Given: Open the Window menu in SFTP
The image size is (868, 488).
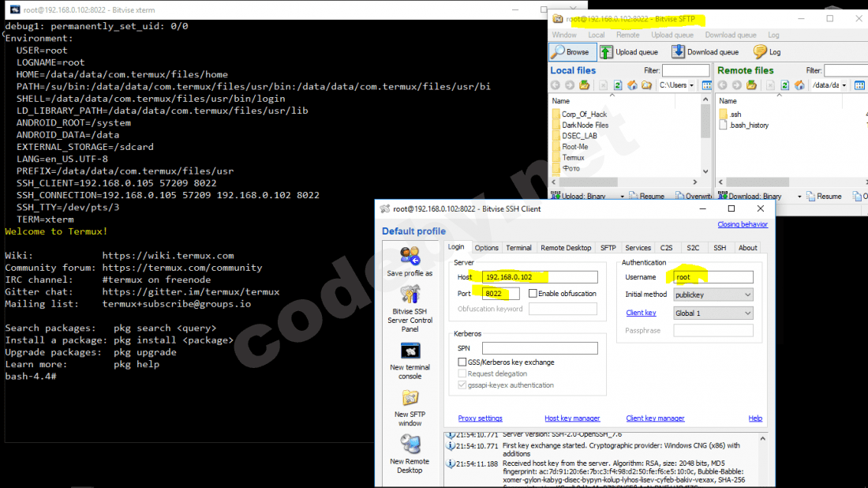Looking at the screenshot, I should coord(564,35).
